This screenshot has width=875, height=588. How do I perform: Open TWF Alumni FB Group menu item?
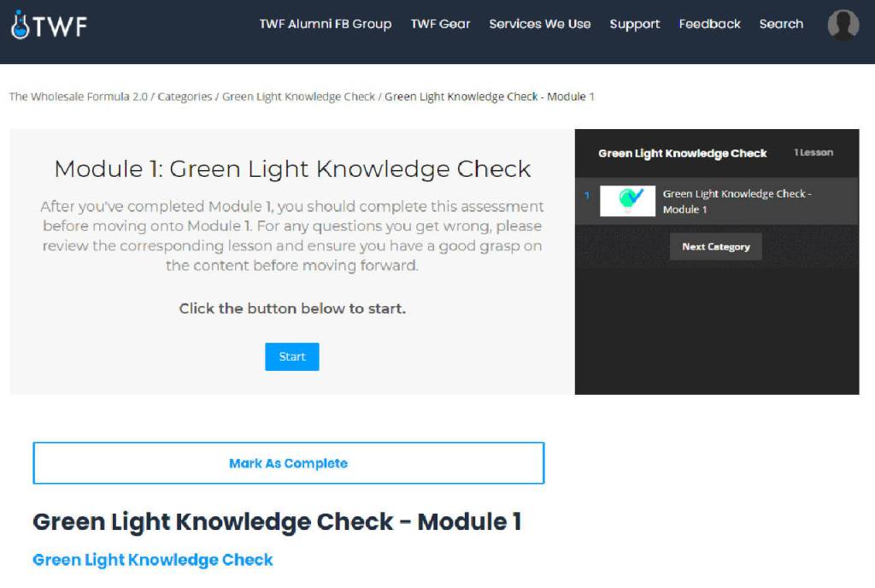click(325, 24)
